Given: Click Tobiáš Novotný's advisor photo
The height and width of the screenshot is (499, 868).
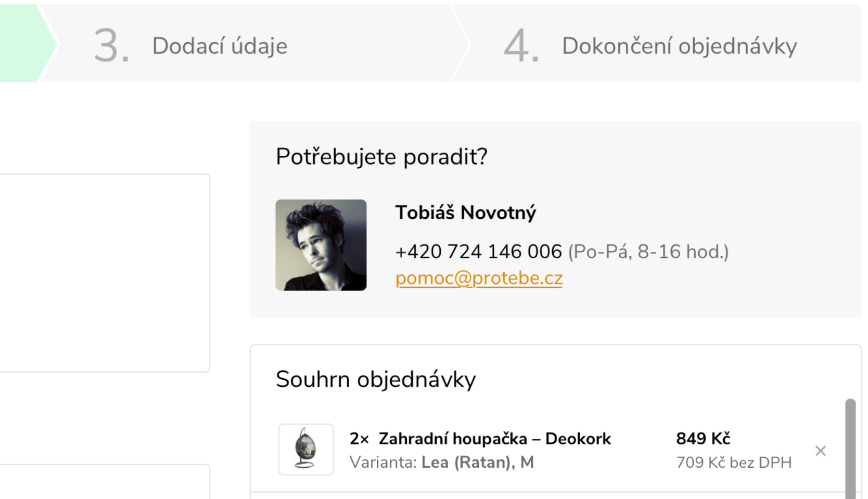Looking at the screenshot, I should pos(321,245).
